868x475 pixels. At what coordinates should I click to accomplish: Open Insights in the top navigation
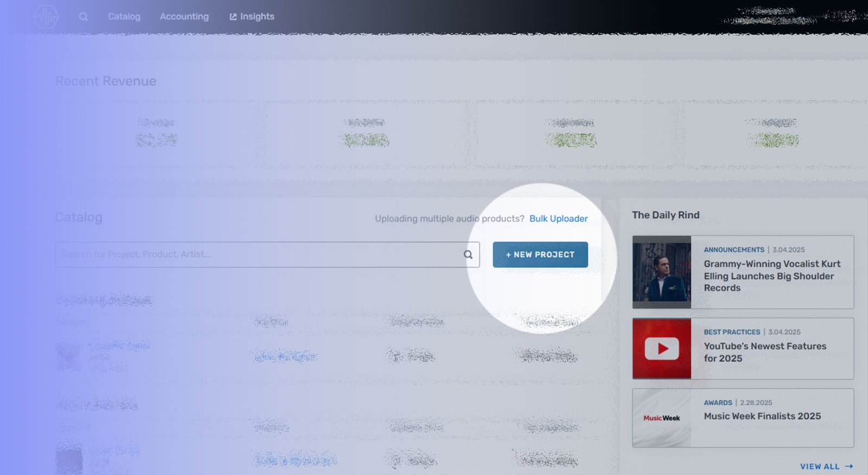tap(252, 17)
